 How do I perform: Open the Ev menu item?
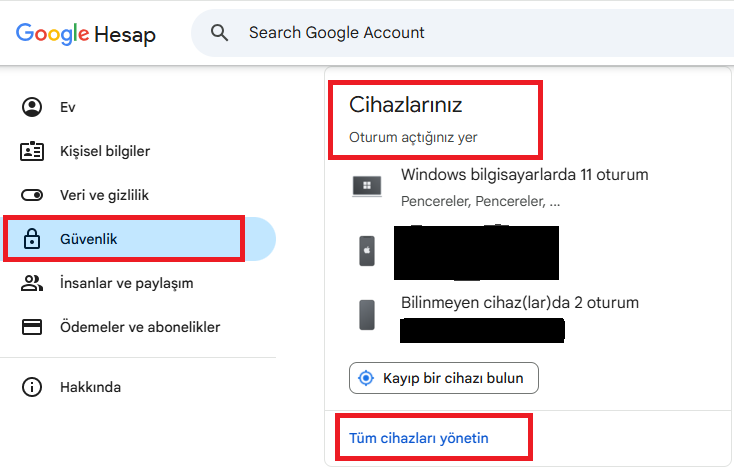[68, 107]
